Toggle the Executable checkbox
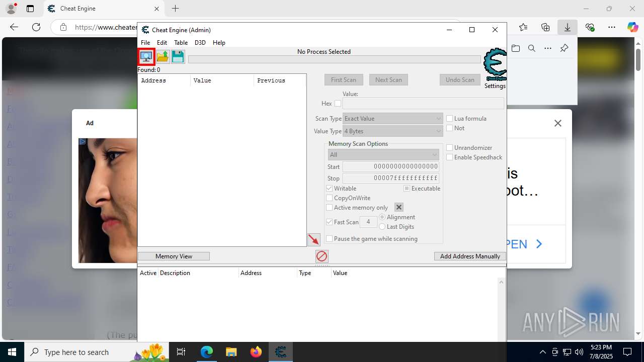 pyautogui.click(x=407, y=189)
